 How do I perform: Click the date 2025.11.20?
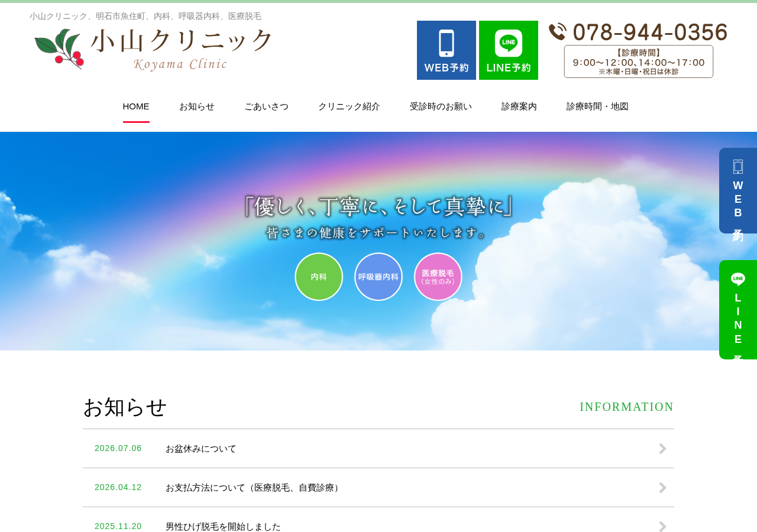(x=118, y=526)
